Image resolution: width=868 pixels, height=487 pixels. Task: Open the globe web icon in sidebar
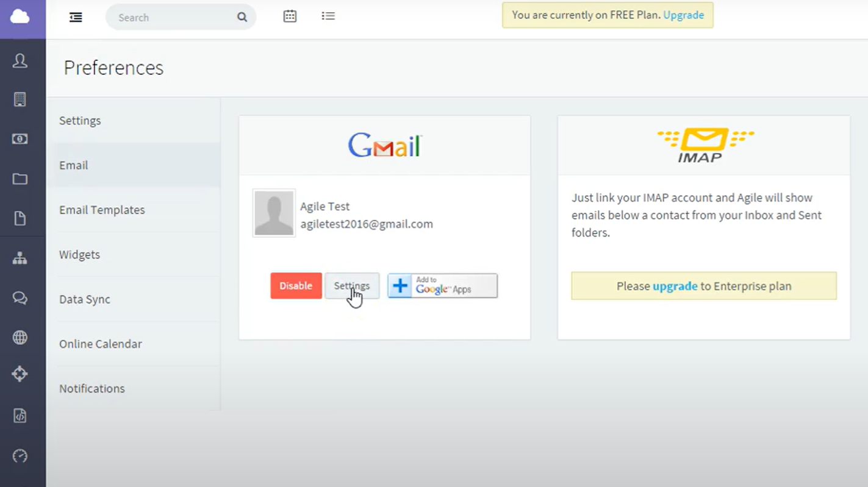(x=20, y=337)
